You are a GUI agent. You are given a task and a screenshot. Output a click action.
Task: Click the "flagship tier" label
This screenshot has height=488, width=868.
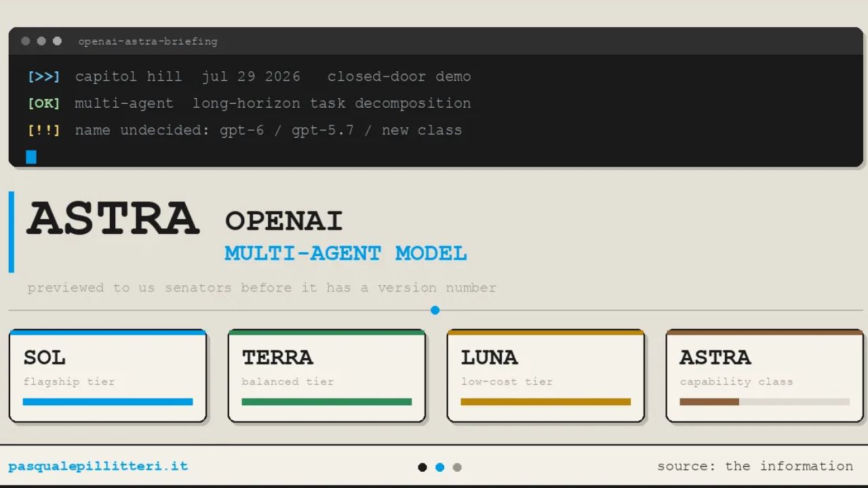tap(69, 382)
